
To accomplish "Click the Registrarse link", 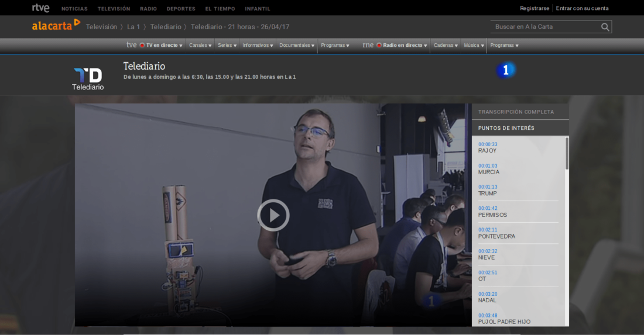I will (x=535, y=8).
